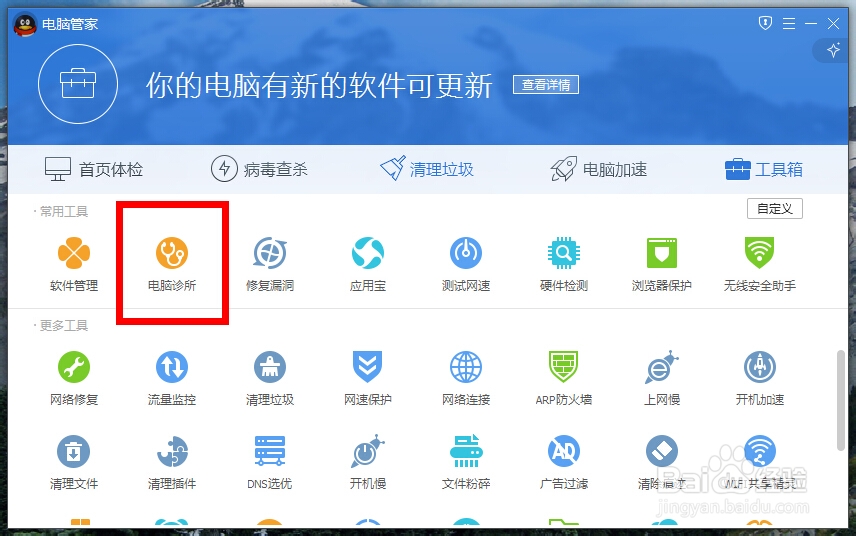Open the 浏览器保护 browser protection tool

tap(662, 264)
